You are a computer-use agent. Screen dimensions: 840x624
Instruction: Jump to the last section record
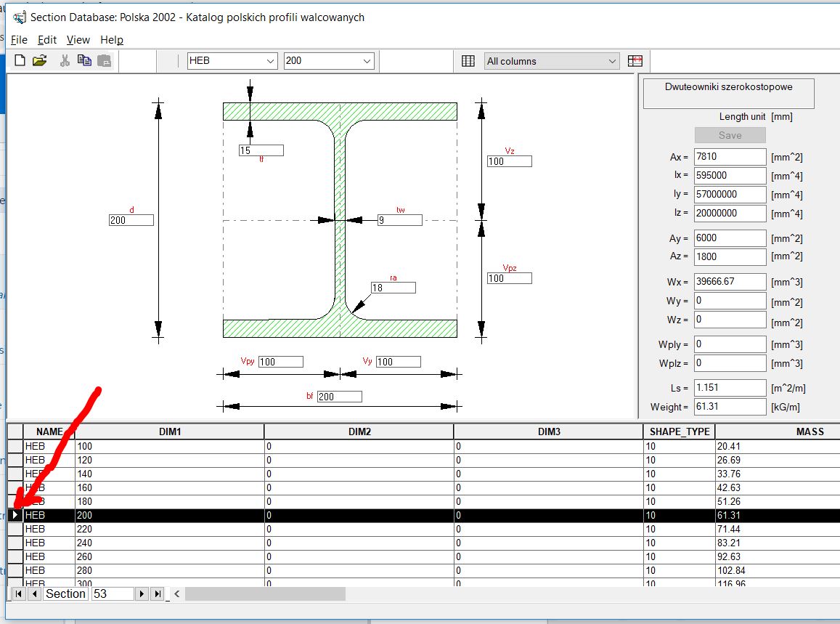tap(158, 593)
